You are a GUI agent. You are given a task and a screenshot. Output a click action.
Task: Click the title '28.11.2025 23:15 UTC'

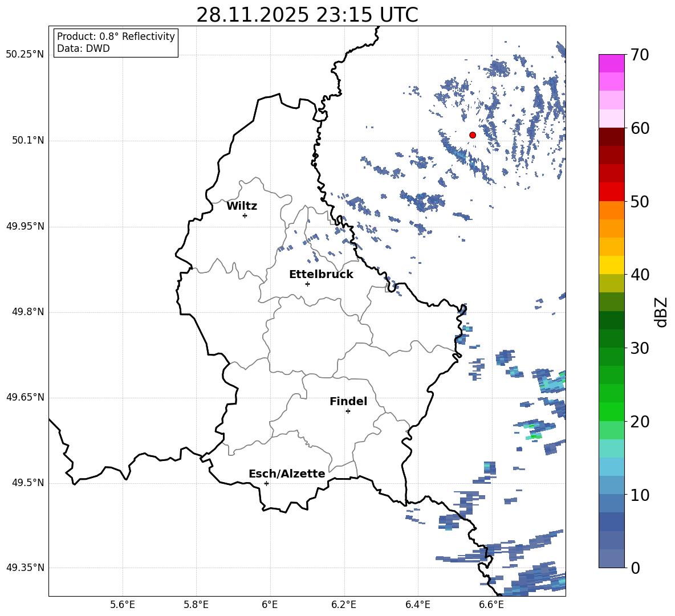(307, 15)
